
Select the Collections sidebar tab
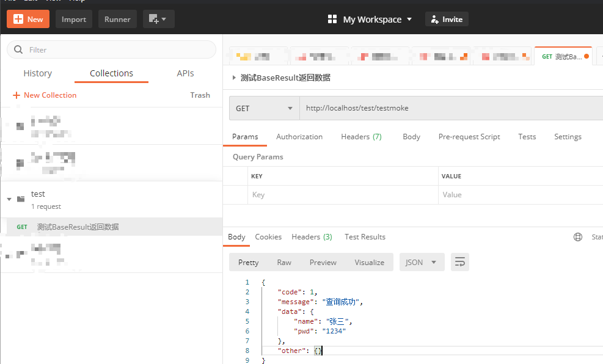tap(111, 73)
